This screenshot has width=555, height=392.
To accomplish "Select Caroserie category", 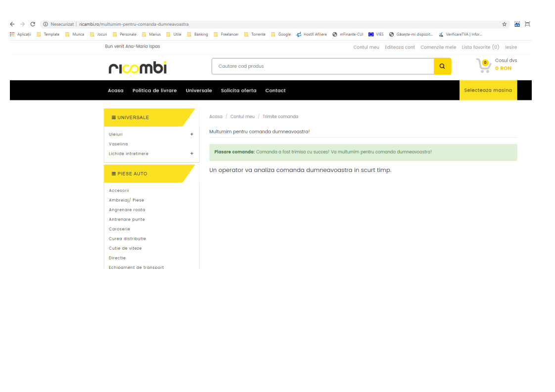I will pos(119,229).
